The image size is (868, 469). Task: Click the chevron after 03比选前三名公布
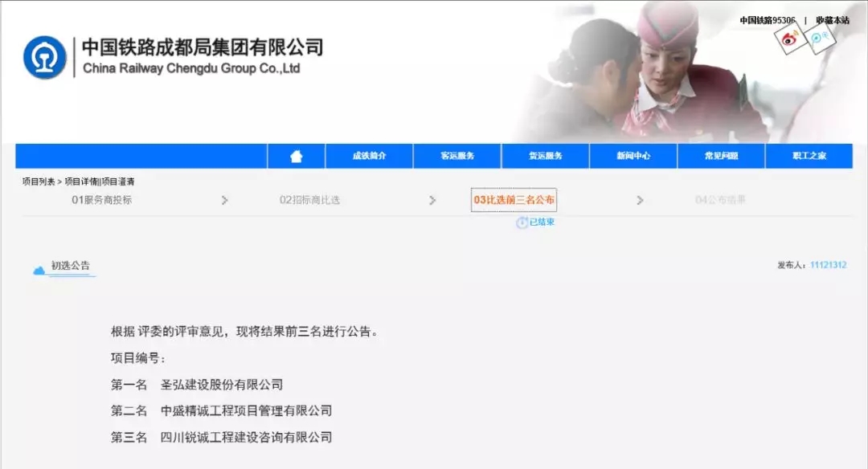pyautogui.click(x=640, y=200)
